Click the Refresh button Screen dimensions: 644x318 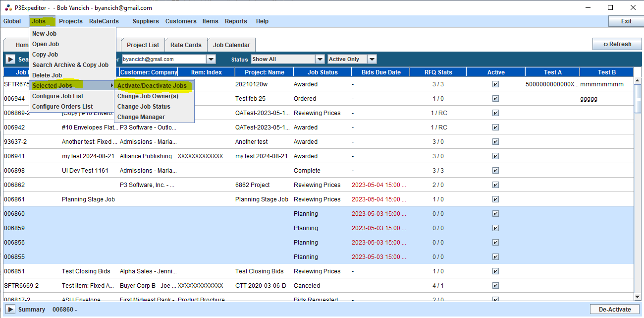pyautogui.click(x=617, y=44)
